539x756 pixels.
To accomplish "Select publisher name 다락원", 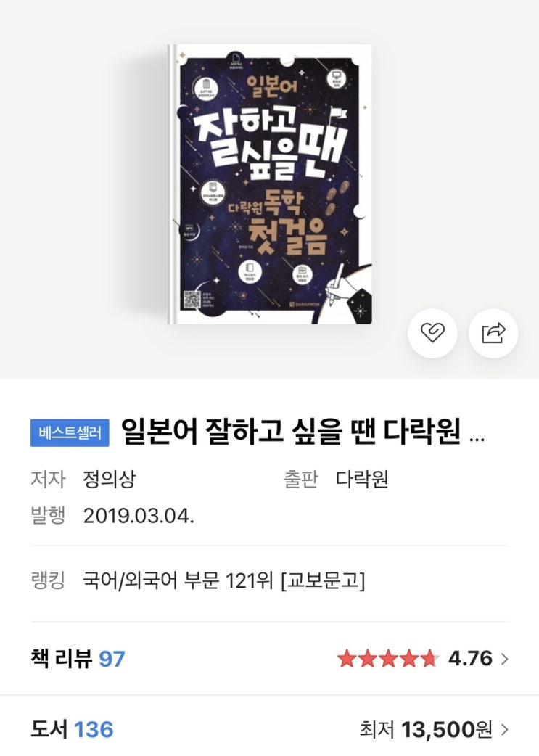I will coord(362,479).
